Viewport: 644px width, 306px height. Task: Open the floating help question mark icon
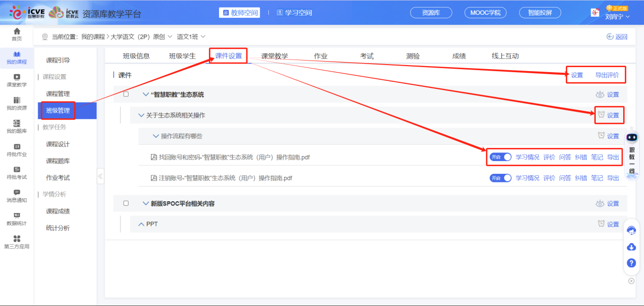tap(631, 263)
